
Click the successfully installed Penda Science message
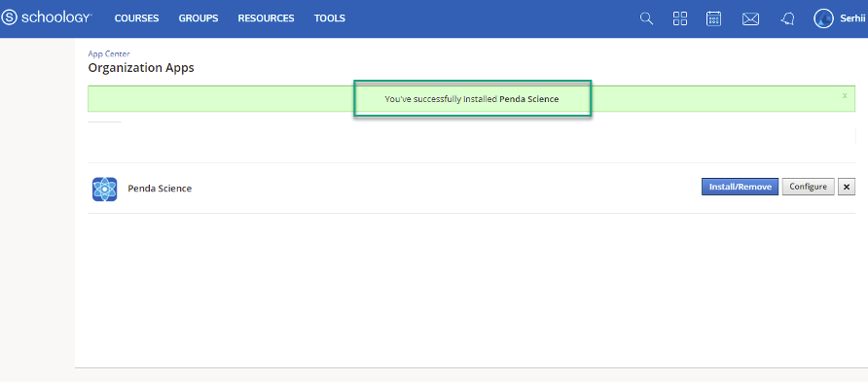(x=472, y=99)
